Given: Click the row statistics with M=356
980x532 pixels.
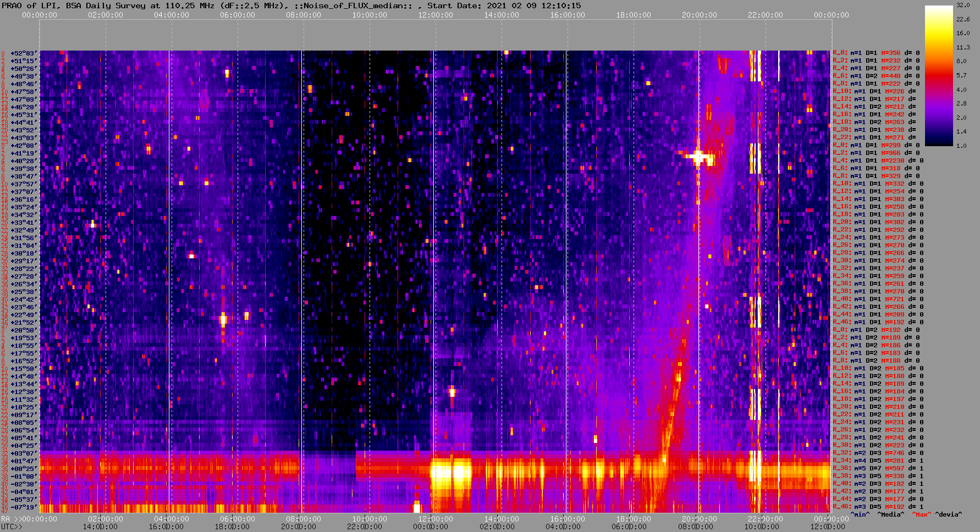Looking at the screenshot, I should (876, 53).
